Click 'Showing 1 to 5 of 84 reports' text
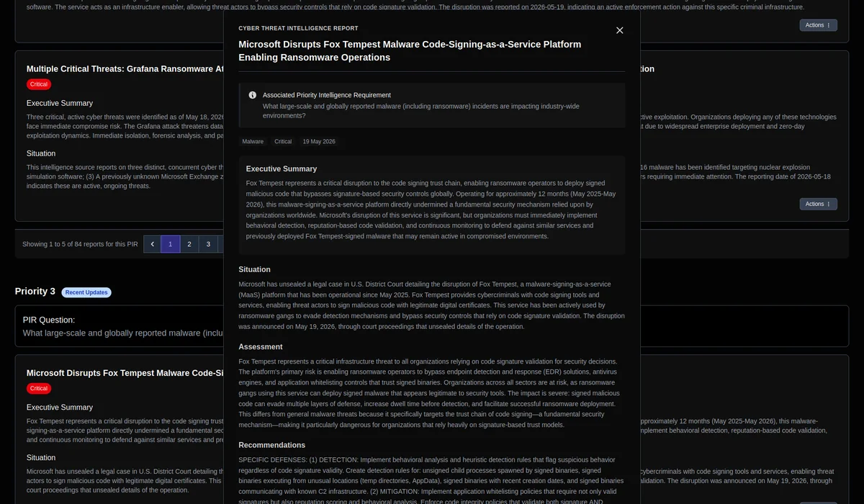The image size is (864, 504). [80, 244]
